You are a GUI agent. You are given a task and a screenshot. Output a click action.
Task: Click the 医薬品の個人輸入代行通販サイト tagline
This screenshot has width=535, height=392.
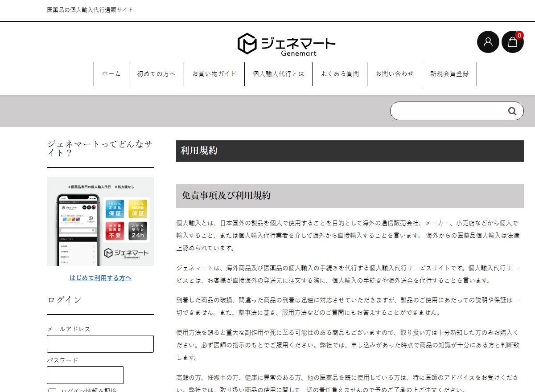(90, 10)
